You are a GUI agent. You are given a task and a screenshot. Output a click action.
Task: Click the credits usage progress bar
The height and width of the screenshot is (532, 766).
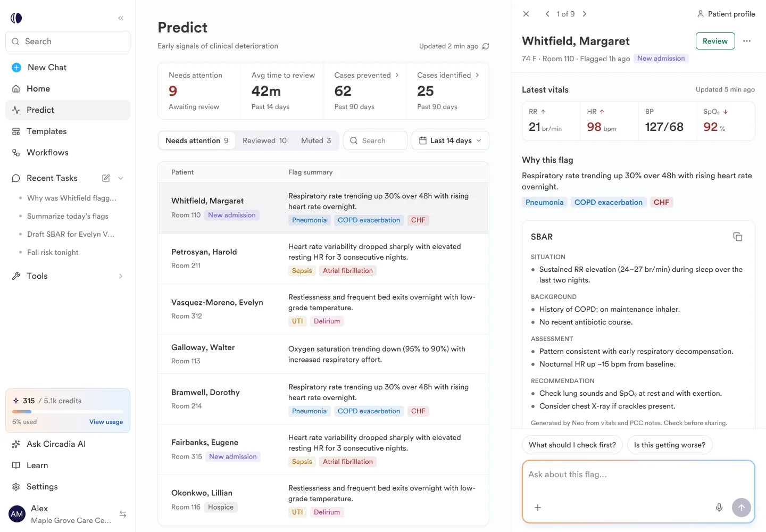68,411
